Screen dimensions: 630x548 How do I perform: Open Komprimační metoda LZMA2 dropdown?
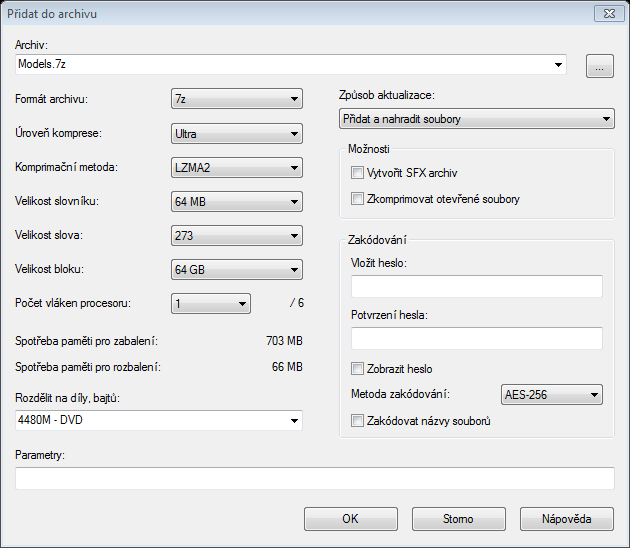(237, 167)
